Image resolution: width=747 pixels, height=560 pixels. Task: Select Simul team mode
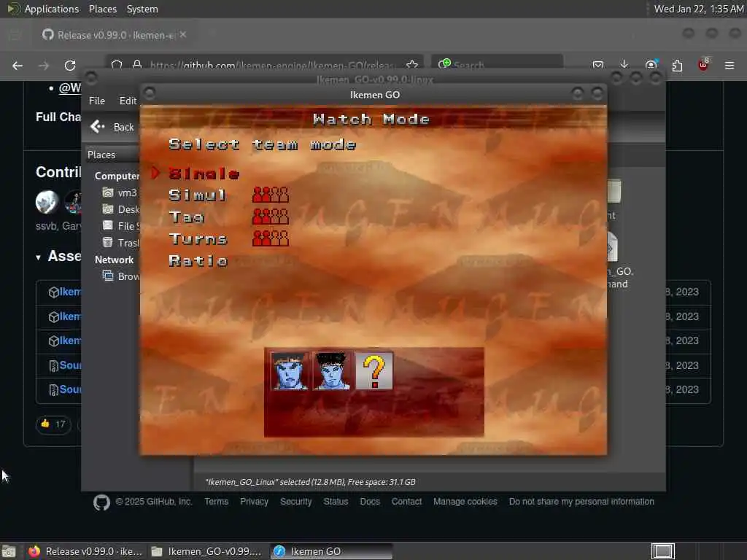point(197,195)
